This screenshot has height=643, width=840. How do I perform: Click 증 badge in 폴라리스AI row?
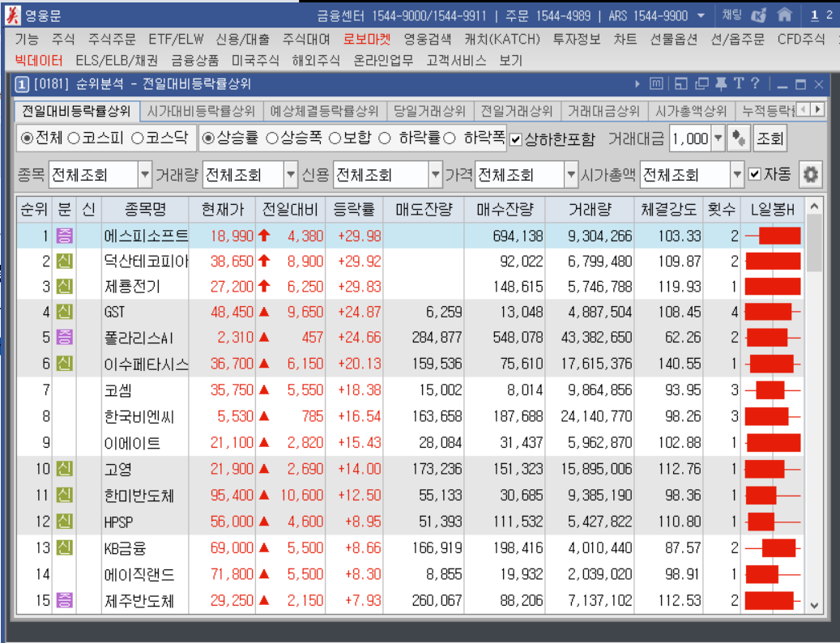[64, 338]
